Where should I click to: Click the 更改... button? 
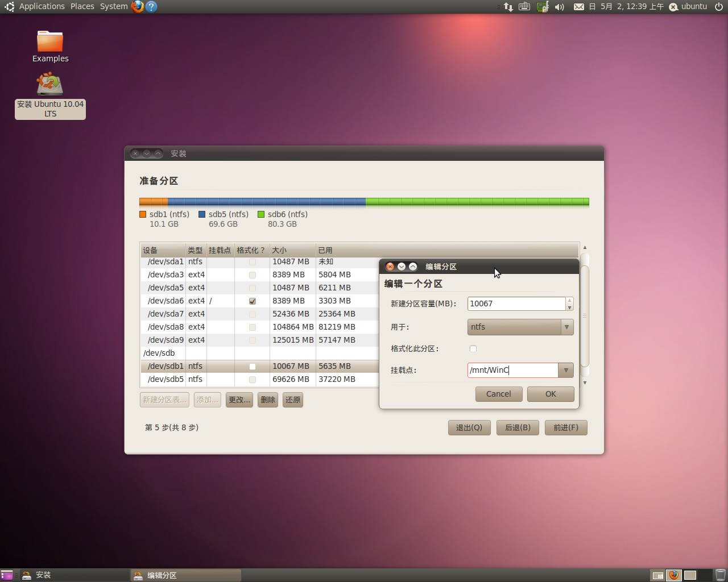pyautogui.click(x=239, y=400)
